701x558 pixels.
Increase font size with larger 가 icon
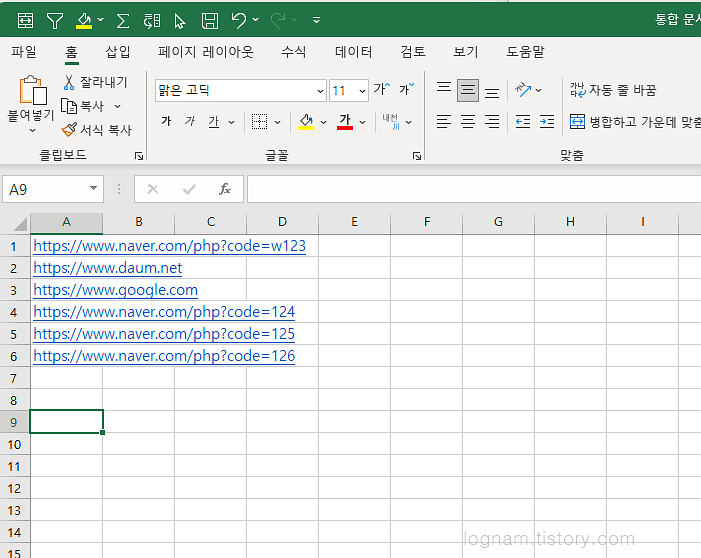point(382,89)
